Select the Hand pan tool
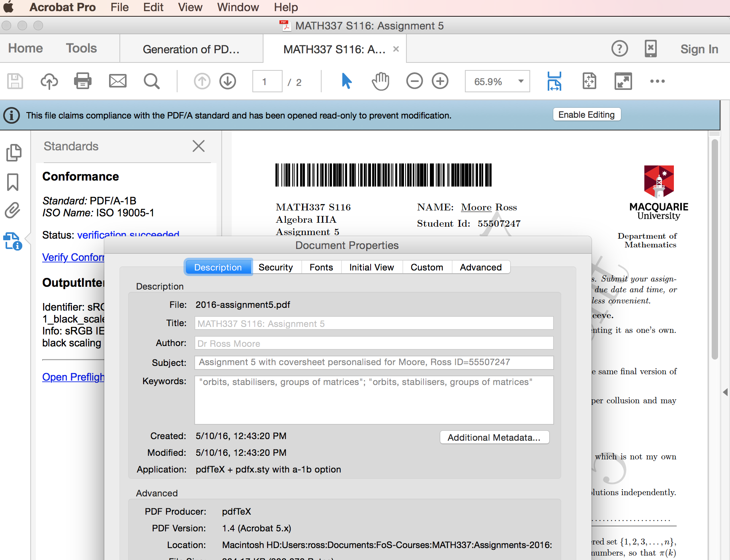 pos(381,81)
